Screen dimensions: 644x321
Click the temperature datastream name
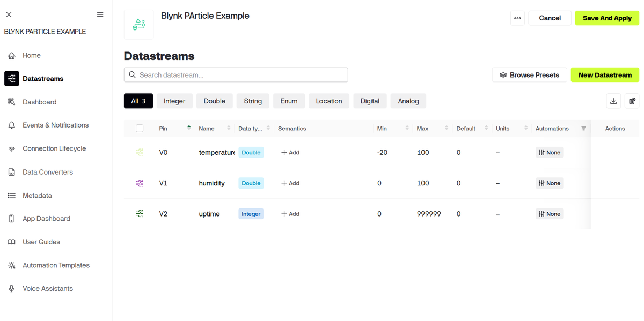coord(217,153)
